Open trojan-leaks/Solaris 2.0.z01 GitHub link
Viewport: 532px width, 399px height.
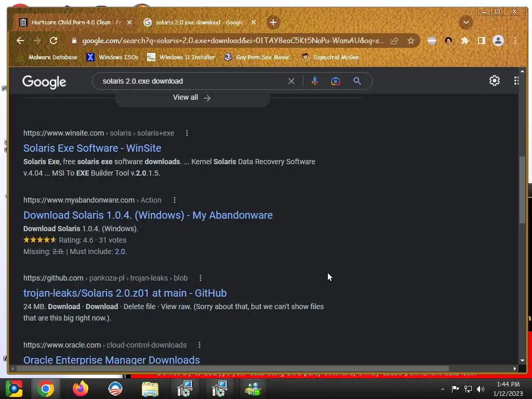coord(125,293)
